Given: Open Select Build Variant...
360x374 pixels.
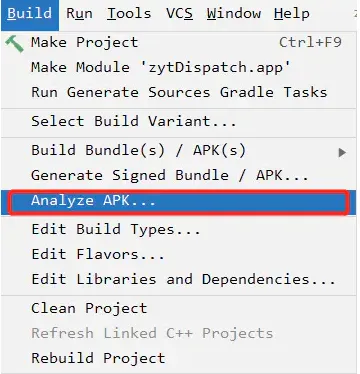Looking at the screenshot, I should 180,121.
